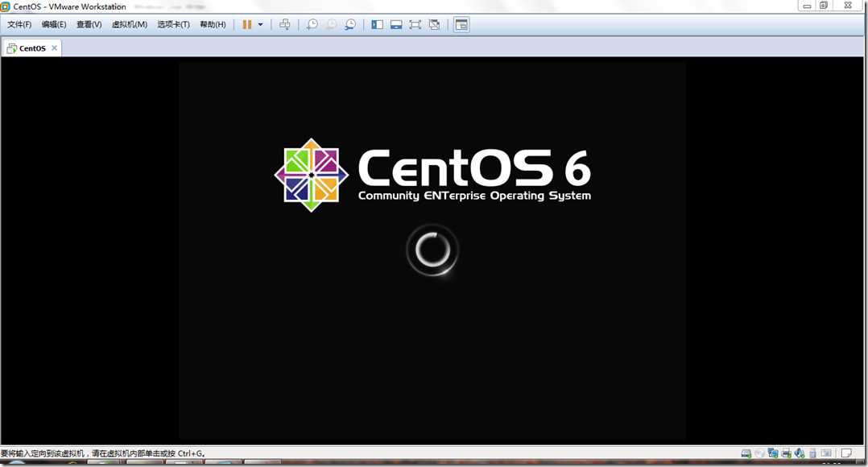Minimize the VMware Workstation window
The width and height of the screenshot is (868, 467).
point(807,6)
